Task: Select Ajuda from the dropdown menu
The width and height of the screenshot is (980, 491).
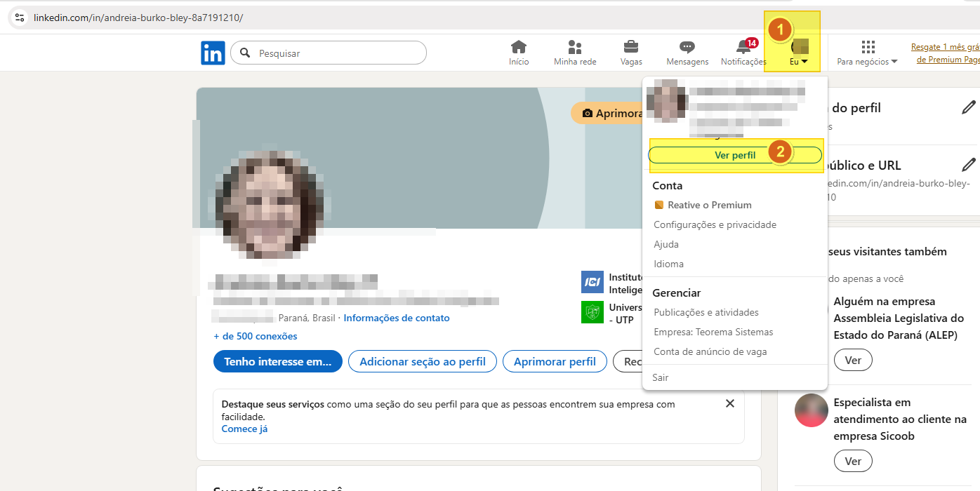Action: tap(666, 244)
